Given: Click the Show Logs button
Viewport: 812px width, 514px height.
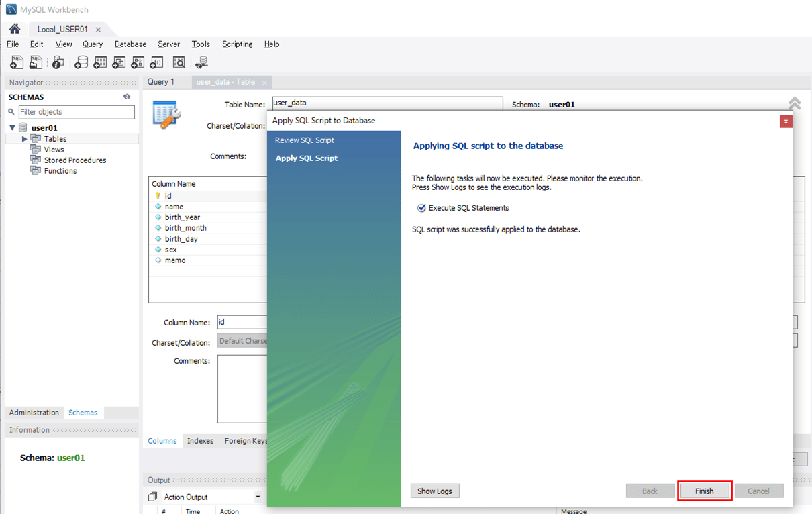Looking at the screenshot, I should [x=434, y=491].
